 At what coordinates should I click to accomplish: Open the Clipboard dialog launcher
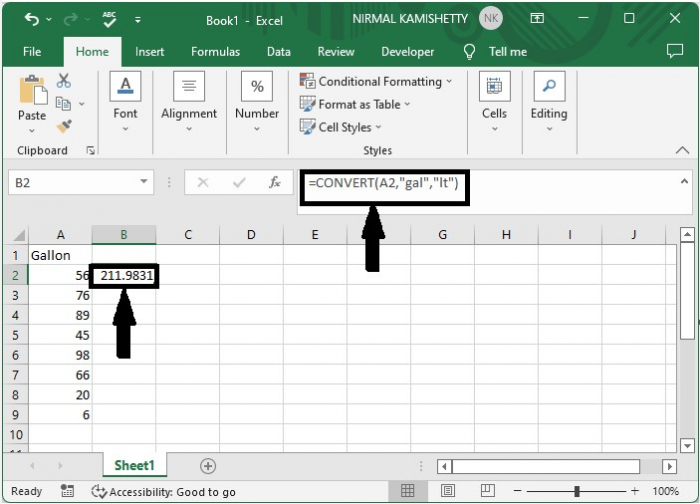91,150
